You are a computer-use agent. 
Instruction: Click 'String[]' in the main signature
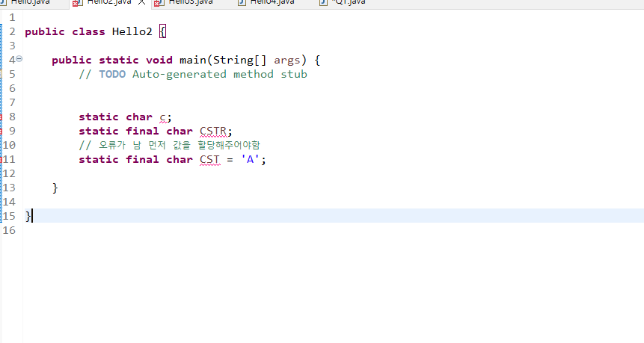click(239, 60)
